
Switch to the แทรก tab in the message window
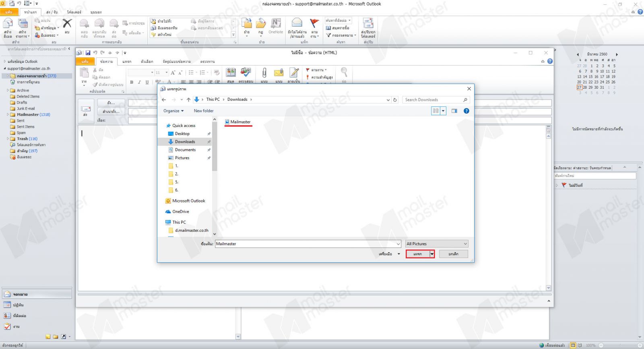point(127,62)
